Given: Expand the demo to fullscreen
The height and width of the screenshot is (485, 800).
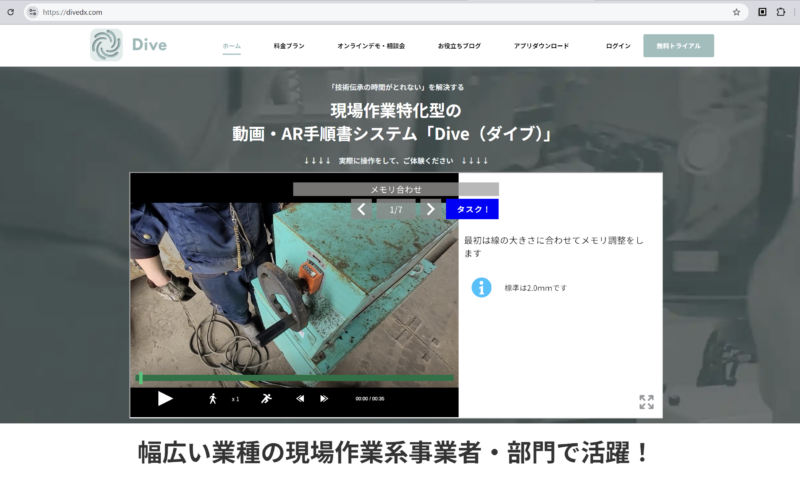Looking at the screenshot, I should (646, 402).
